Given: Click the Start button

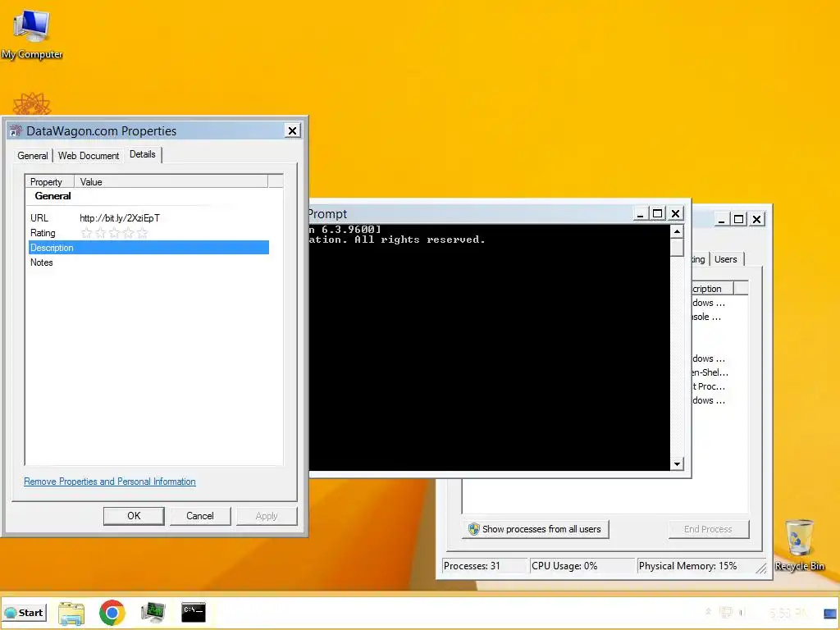Looking at the screenshot, I should [24, 613].
